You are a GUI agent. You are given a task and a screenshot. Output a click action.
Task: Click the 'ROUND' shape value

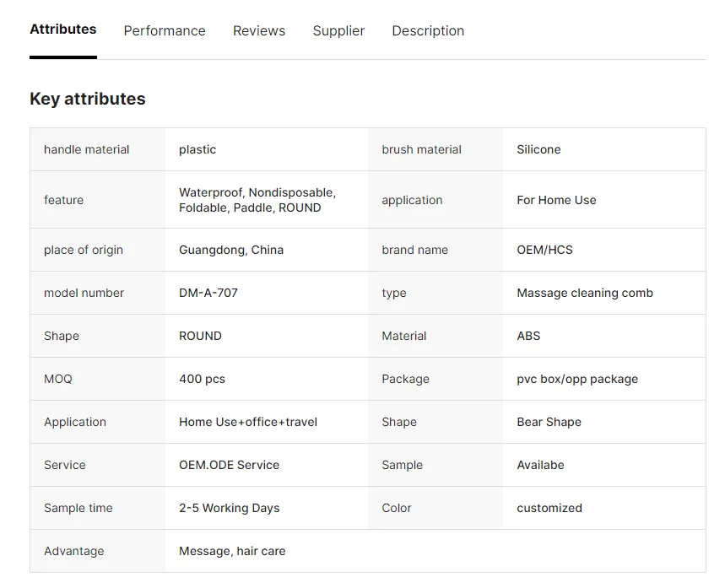tap(200, 336)
